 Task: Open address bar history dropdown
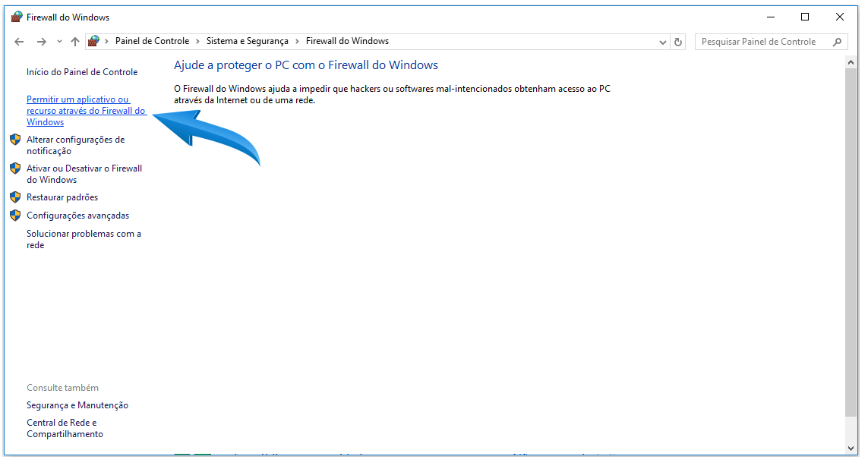[663, 42]
